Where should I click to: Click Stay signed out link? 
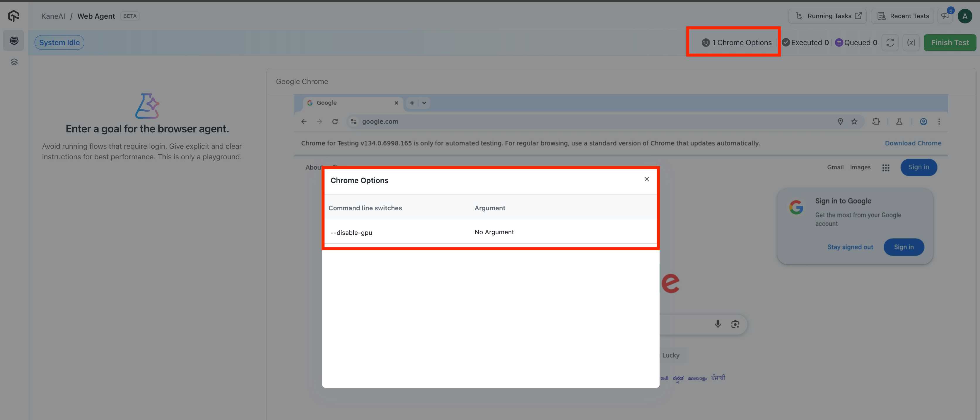click(850, 247)
